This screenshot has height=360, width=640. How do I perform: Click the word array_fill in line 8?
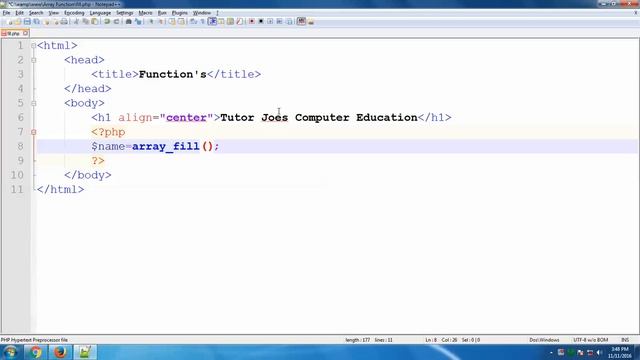click(166, 146)
